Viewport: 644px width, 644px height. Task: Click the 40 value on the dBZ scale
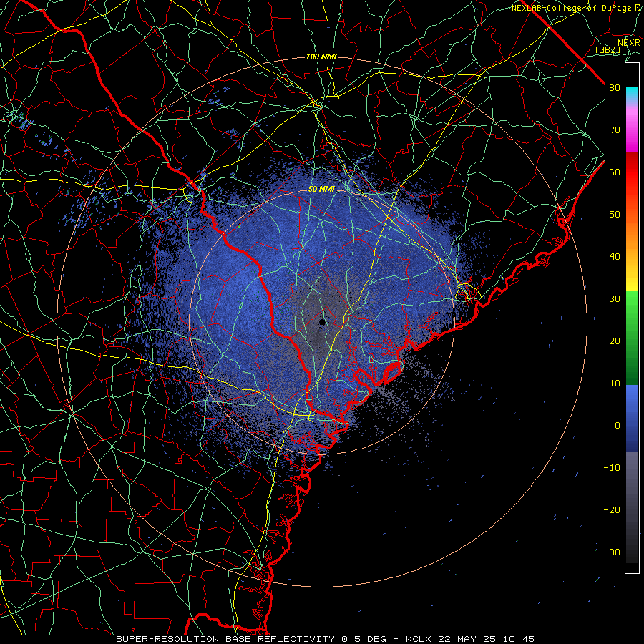pyautogui.click(x=615, y=257)
